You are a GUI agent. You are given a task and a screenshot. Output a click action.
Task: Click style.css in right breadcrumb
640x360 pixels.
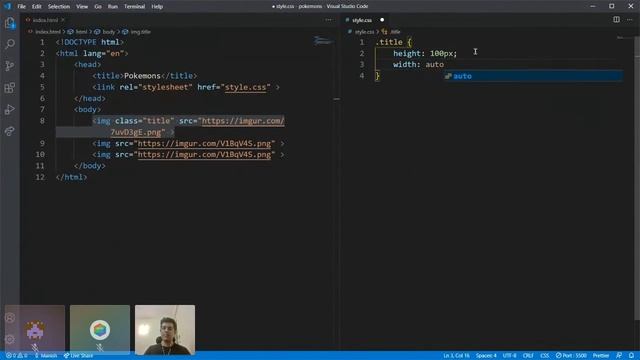point(363,32)
